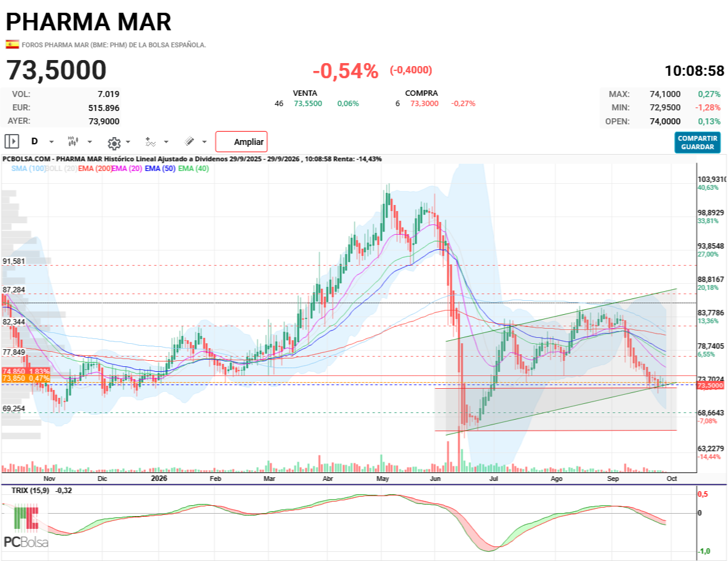
Task: Click the 10:08:58 time display
Action: click(x=695, y=71)
